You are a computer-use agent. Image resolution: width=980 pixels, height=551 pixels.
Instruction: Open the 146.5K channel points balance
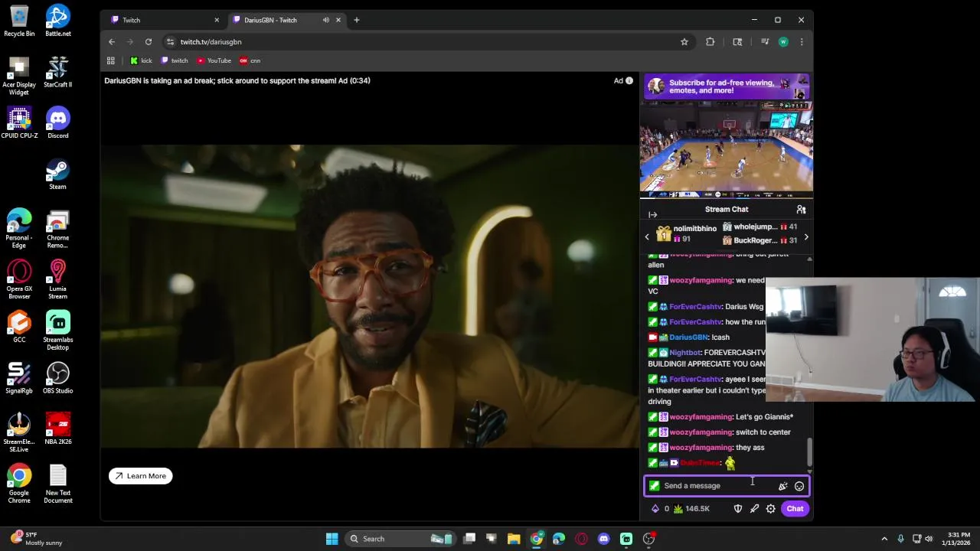691,509
